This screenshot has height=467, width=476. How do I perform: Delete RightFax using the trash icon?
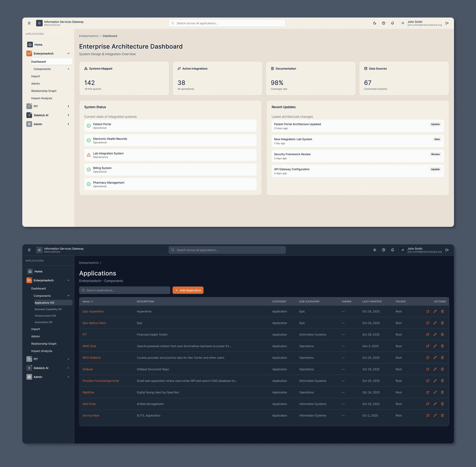pos(442,392)
